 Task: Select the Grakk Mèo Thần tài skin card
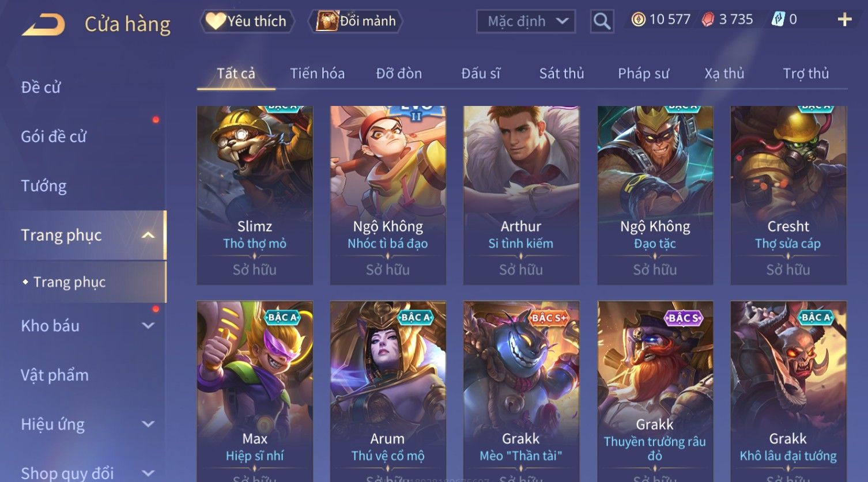point(521,392)
